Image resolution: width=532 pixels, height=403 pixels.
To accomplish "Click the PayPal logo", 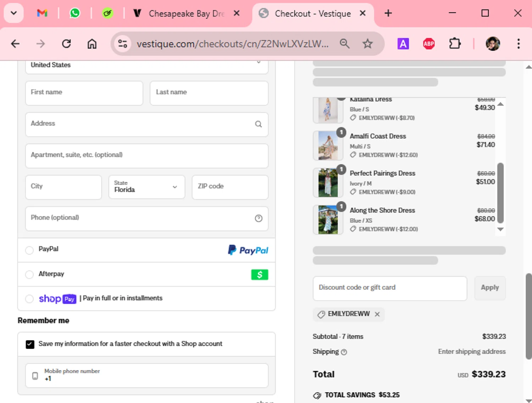I will tap(248, 250).
